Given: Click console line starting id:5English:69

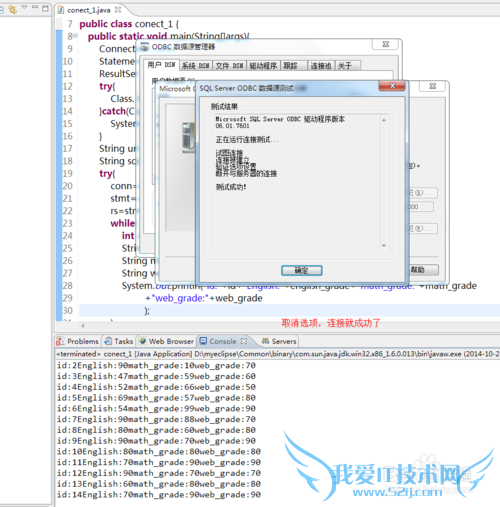Looking at the screenshot, I should (x=156, y=398).
